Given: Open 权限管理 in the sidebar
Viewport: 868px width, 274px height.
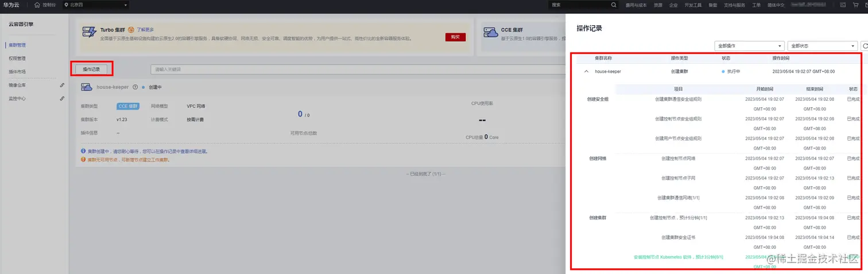Looking at the screenshot, I should tap(17, 58).
